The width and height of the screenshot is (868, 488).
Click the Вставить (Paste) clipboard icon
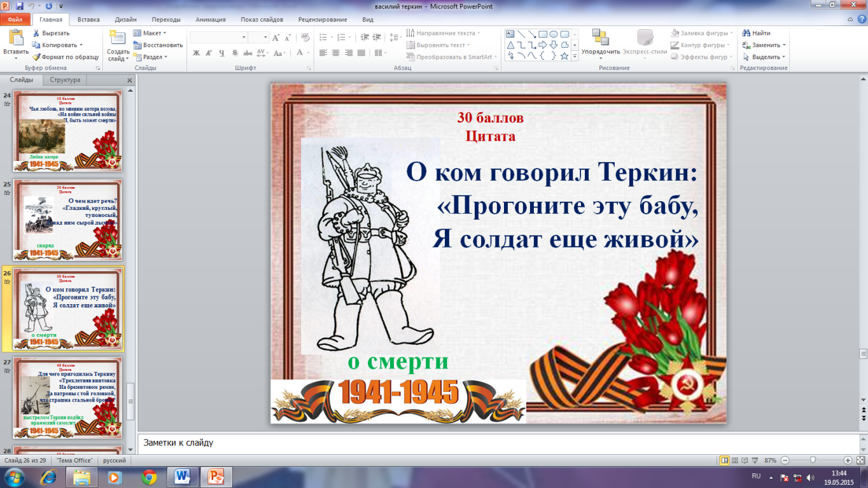tap(15, 37)
